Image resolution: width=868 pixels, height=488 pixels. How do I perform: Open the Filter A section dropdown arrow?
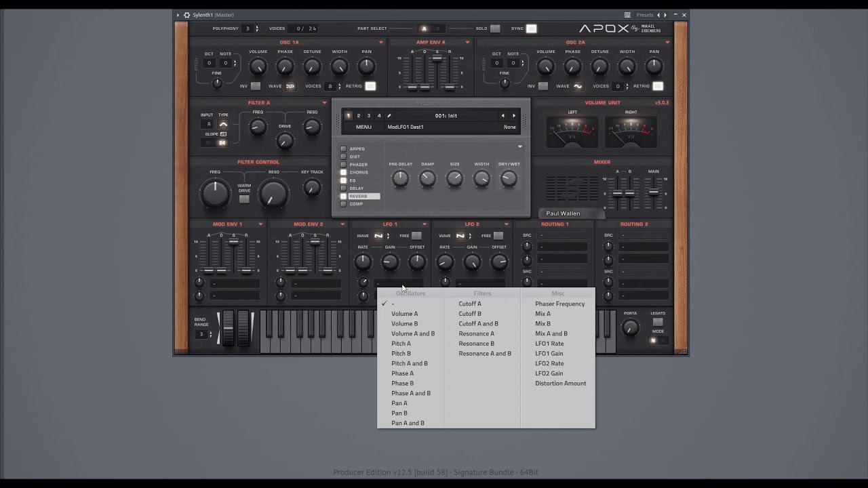(x=325, y=103)
